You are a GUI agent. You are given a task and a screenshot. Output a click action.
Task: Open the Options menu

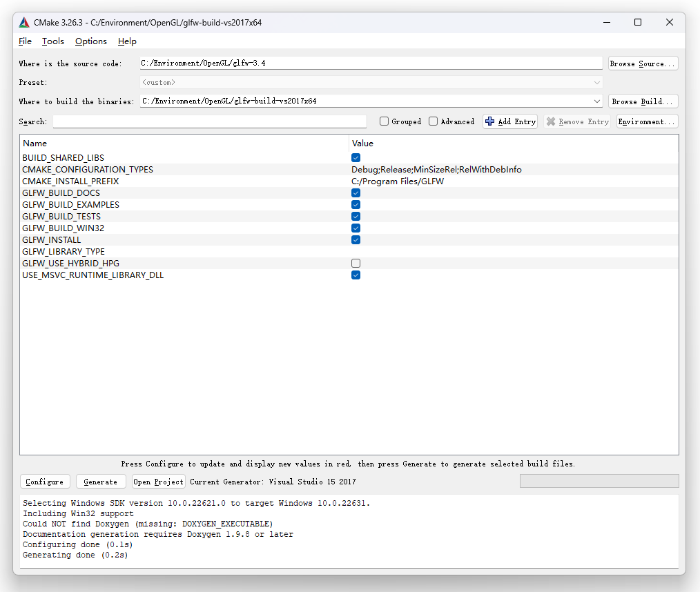tap(91, 41)
